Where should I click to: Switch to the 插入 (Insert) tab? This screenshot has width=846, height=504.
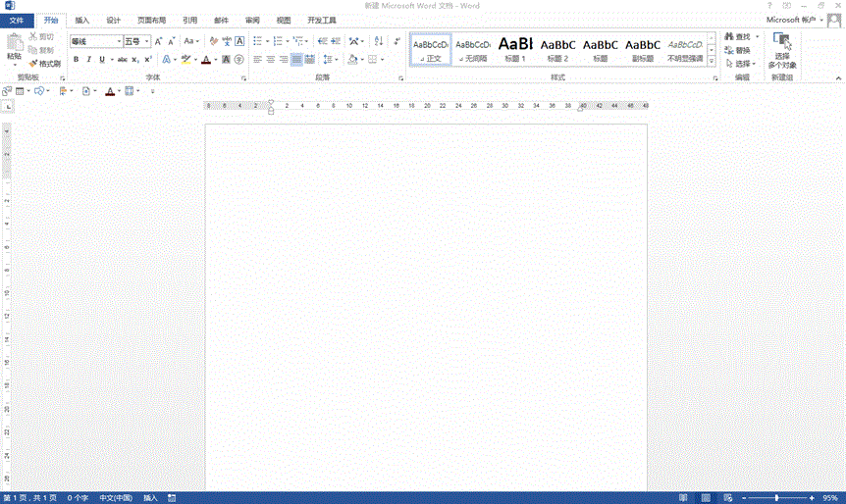pyautogui.click(x=82, y=20)
